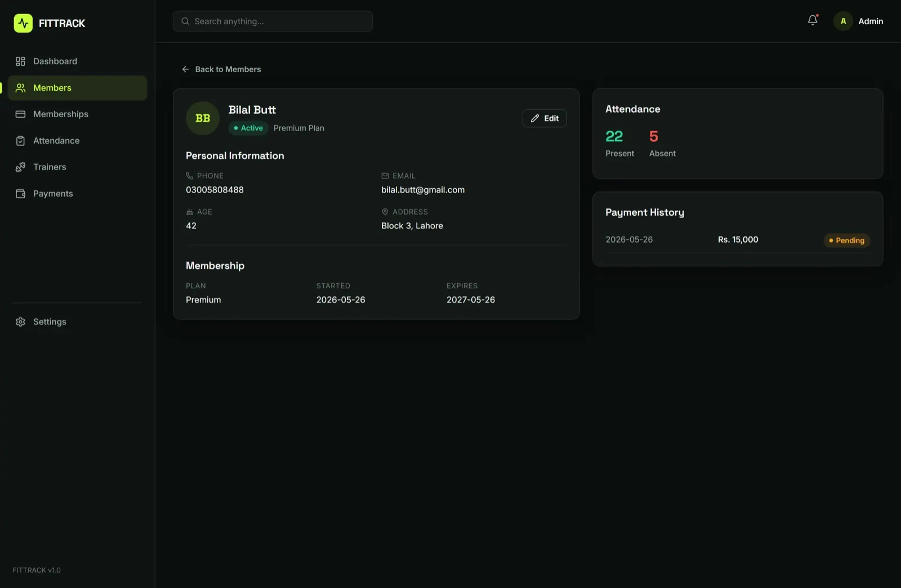The width and height of the screenshot is (901, 588).
Task: Select the Members sidebar item
Action: [x=77, y=88]
